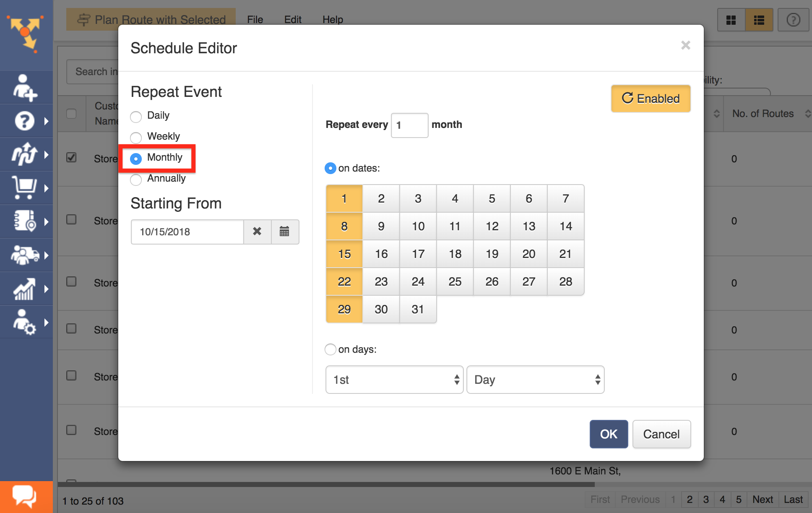Open the File menu
Viewport: 812px width, 513px height.
[255, 20]
